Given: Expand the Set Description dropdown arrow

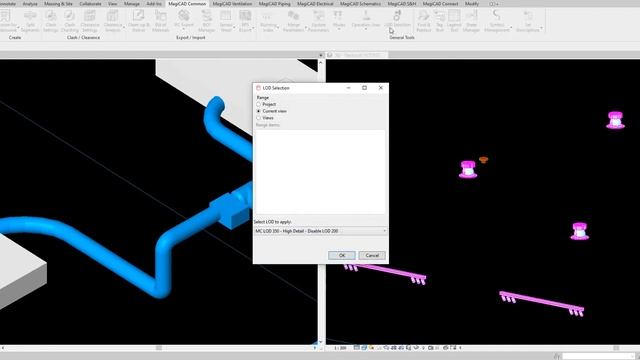Looking at the screenshot, I should [542, 29].
